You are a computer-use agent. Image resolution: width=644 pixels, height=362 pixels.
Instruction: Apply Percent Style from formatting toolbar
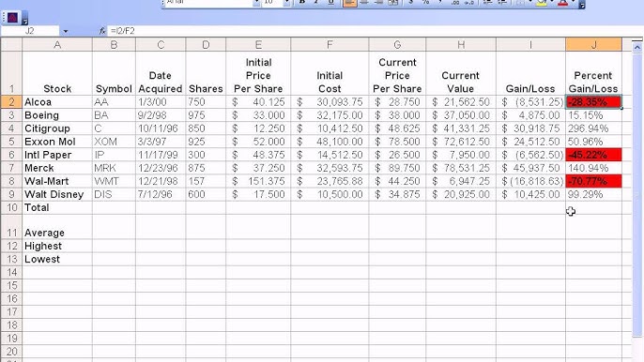tap(426, 3)
